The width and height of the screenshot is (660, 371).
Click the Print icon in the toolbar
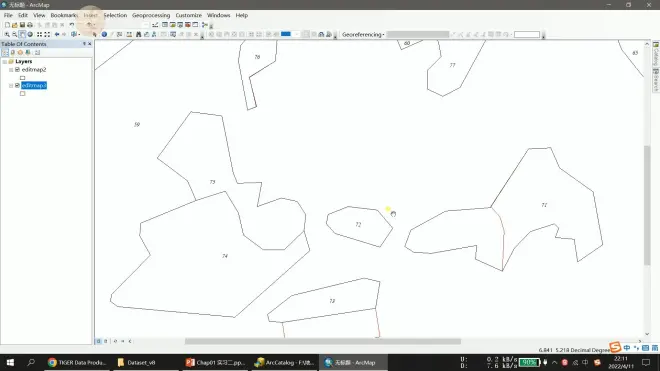coord(30,25)
